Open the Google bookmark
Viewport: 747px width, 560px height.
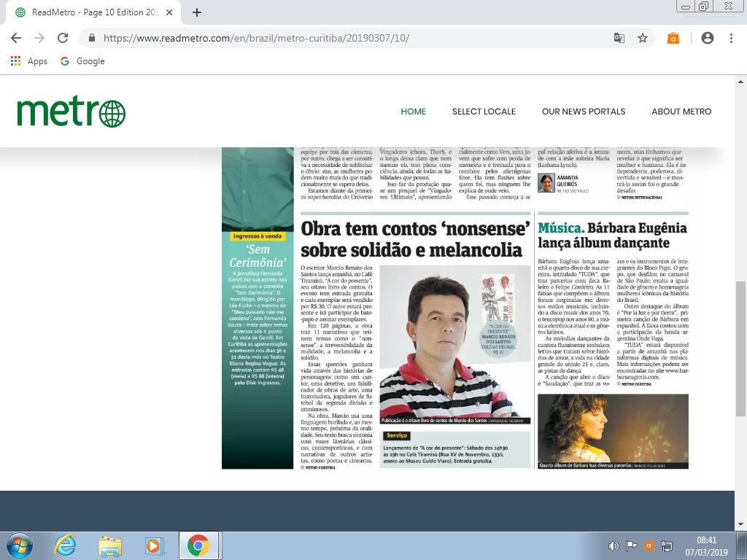coord(82,61)
